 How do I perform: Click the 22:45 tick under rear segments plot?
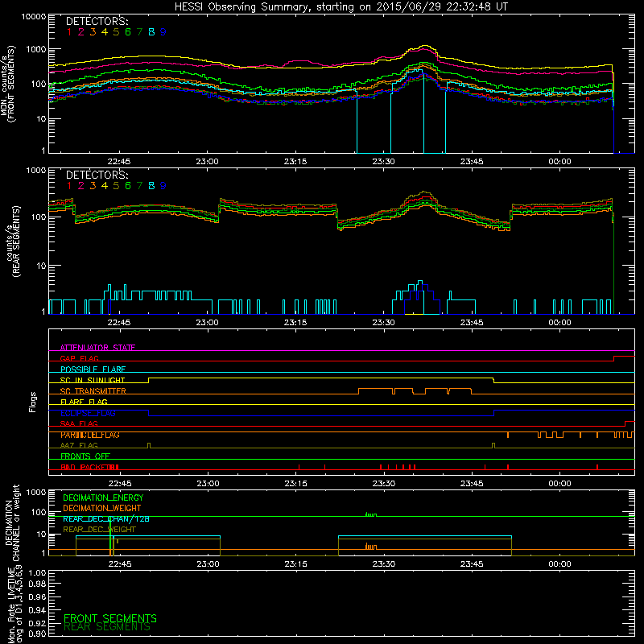(x=119, y=323)
